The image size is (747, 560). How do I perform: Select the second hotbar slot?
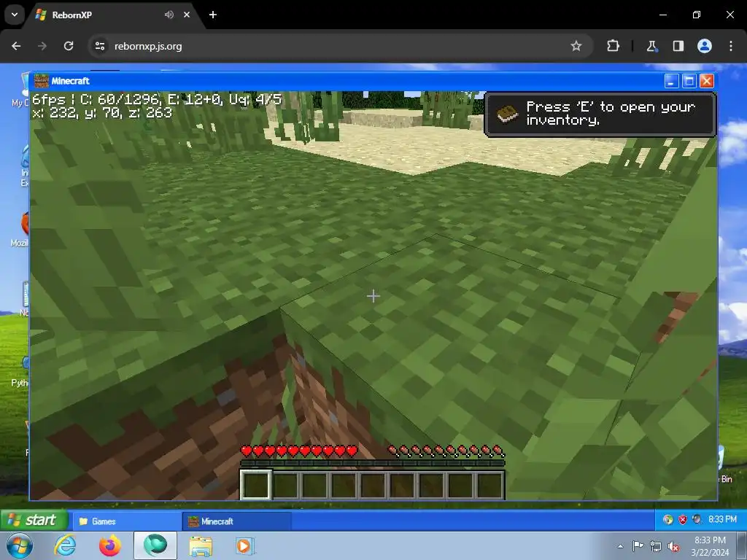click(x=285, y=485)
